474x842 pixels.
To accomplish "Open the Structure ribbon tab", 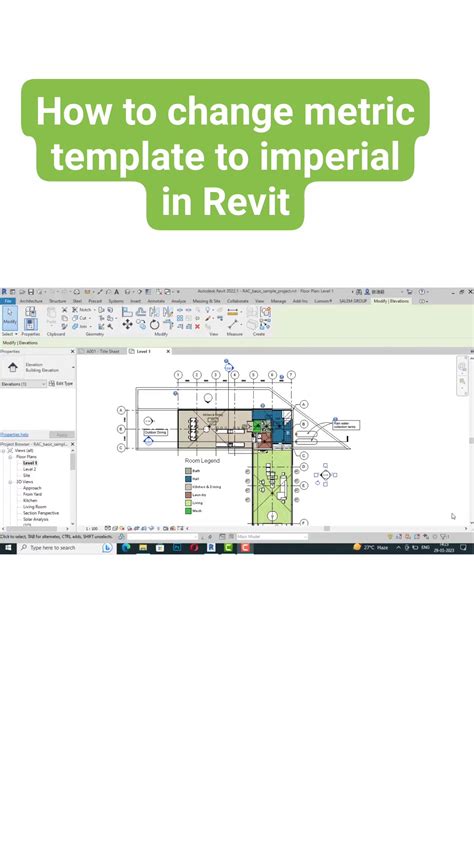I will [57, 301].
